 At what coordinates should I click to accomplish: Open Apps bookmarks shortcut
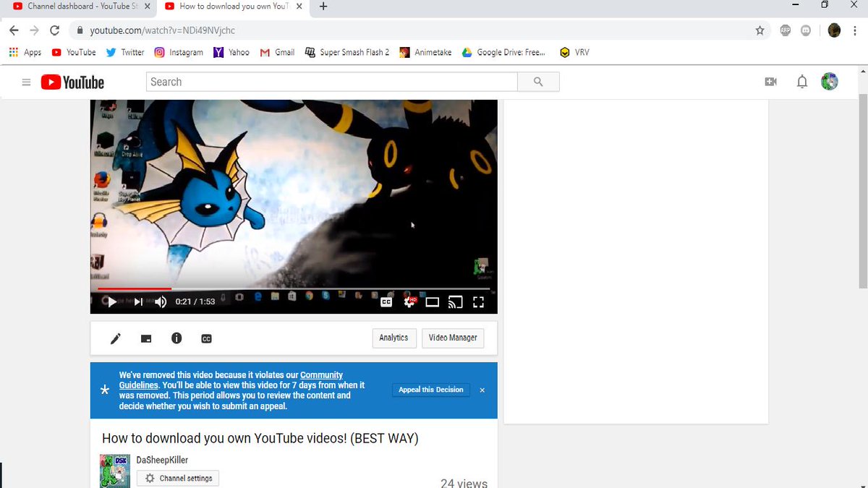(25, 52)
